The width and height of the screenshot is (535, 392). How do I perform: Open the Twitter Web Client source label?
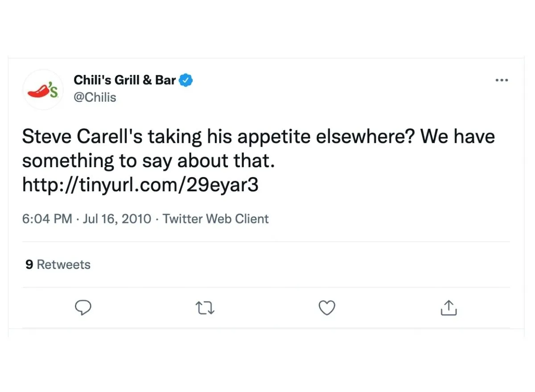(216, 219)
